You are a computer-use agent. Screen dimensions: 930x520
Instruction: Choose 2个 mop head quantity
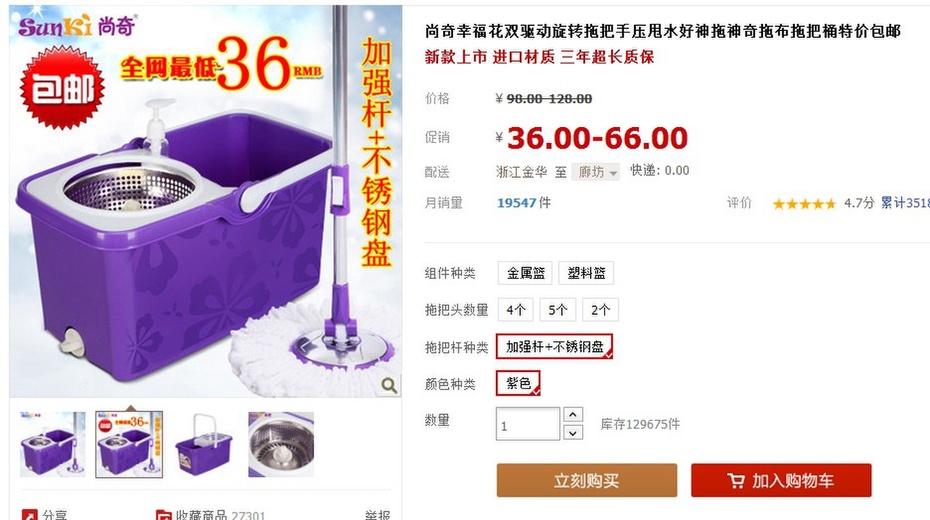[x=600, y=310]
